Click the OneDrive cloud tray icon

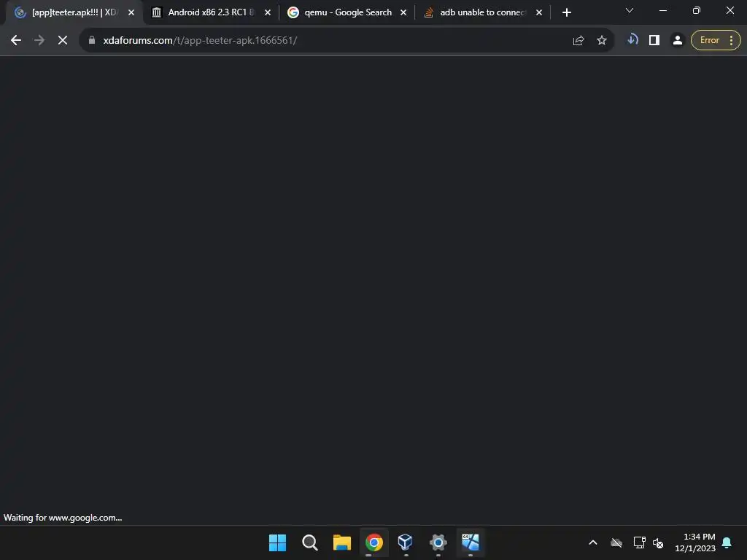click(x=616, y=542)
